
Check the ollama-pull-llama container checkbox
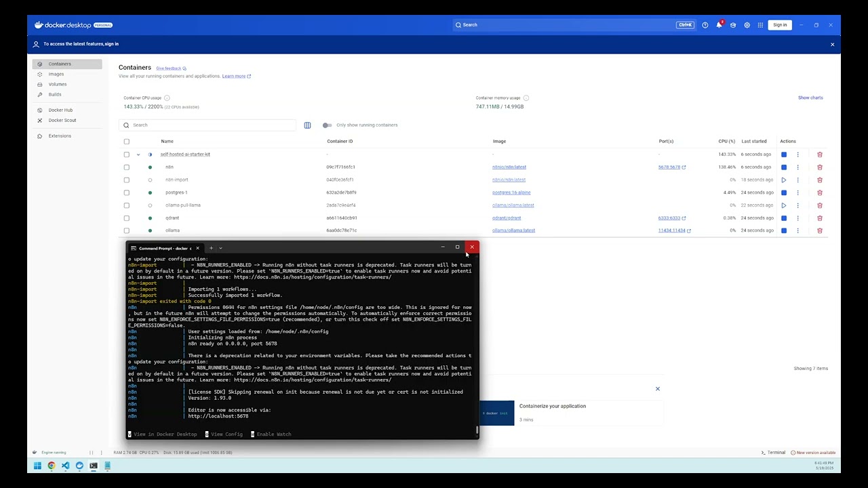126,205
